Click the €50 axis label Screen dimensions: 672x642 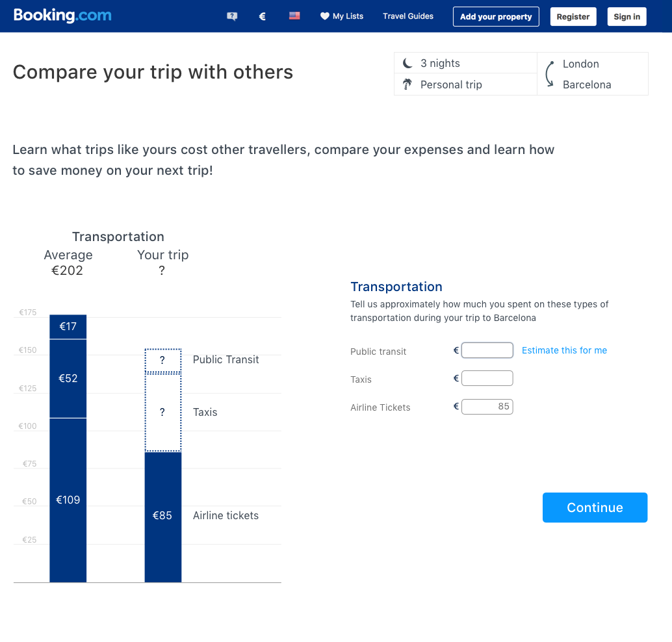coord(29,502)
